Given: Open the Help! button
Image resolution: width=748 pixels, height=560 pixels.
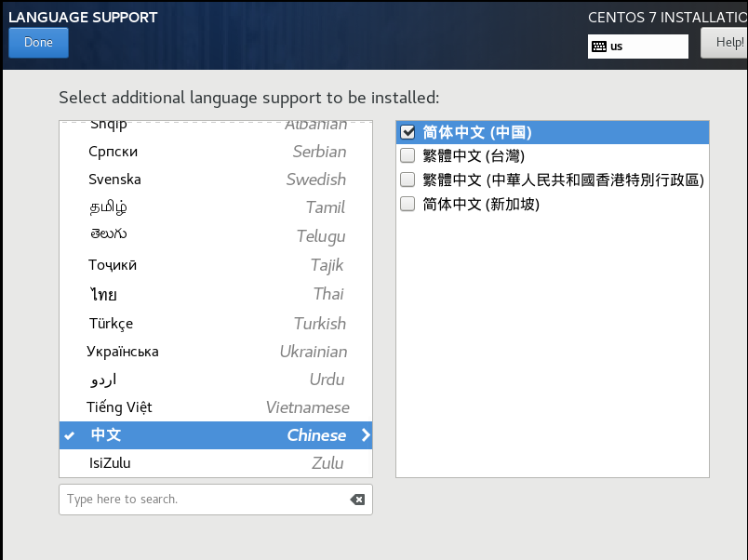Looking at the screenshot, I should 724,43.
